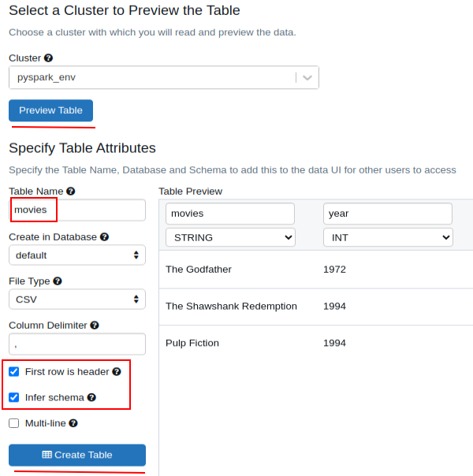Click help icon next to First row is header
Viewport: 473px width, 476px height.
point(117,372)
